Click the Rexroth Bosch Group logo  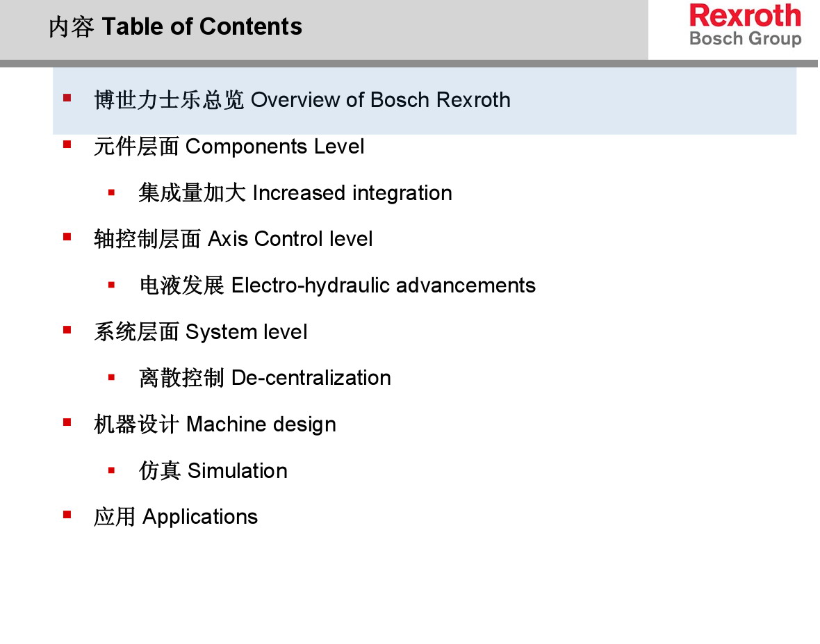(x=745, y=26)
